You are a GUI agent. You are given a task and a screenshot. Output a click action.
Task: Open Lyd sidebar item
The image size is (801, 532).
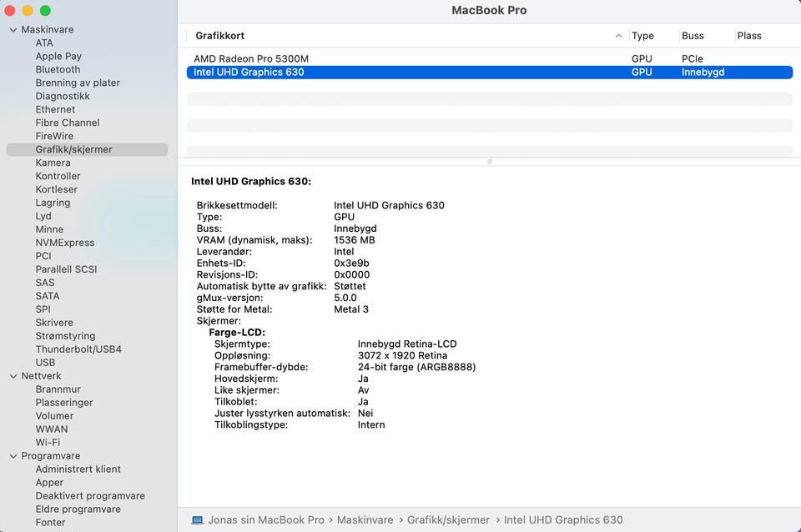(43, 216)
